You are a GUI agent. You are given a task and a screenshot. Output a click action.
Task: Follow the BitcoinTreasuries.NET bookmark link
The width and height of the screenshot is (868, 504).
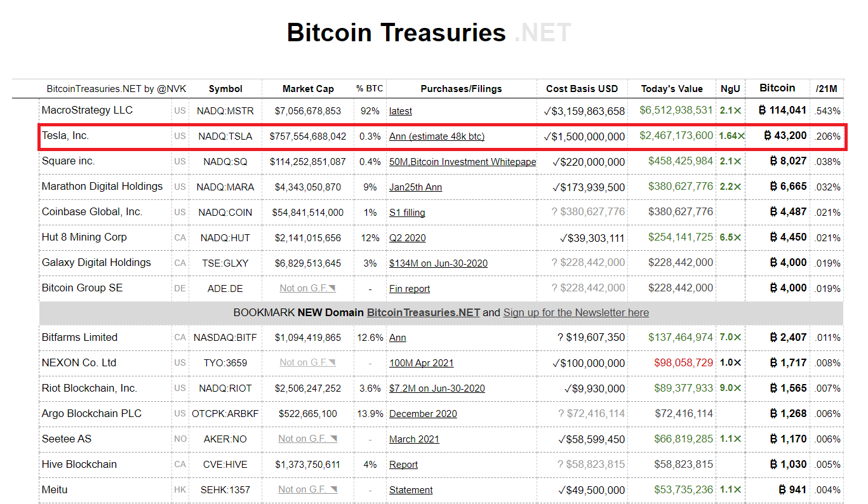[424, 312]
